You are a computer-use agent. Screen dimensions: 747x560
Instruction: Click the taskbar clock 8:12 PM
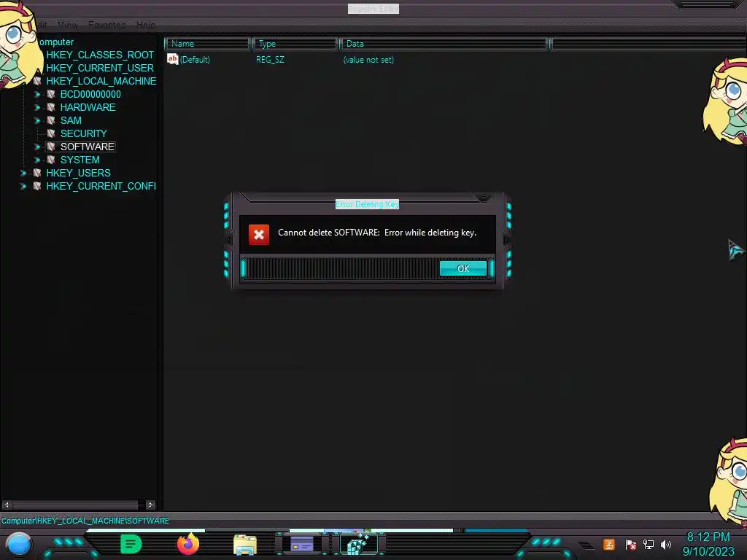pos(708,537)
